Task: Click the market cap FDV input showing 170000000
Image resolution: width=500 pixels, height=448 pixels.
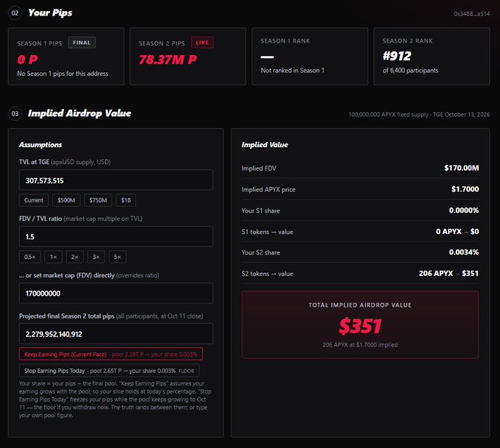Action: point(116,293)
